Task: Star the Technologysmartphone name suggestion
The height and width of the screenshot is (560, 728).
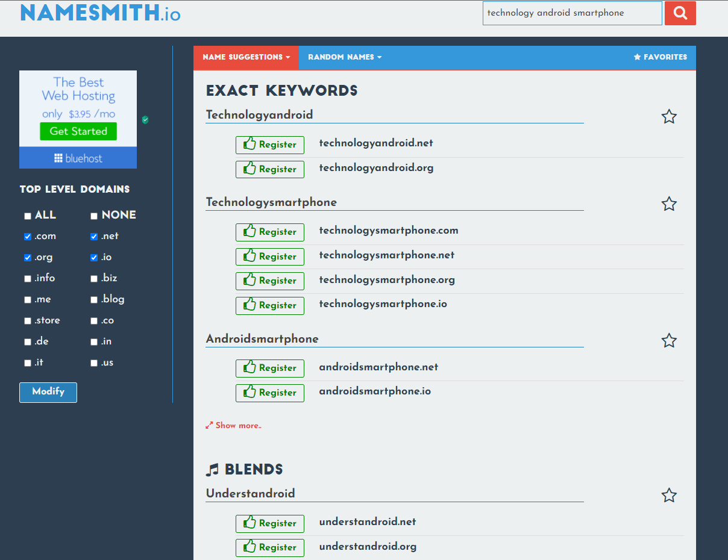Action: tap(669, 204)
